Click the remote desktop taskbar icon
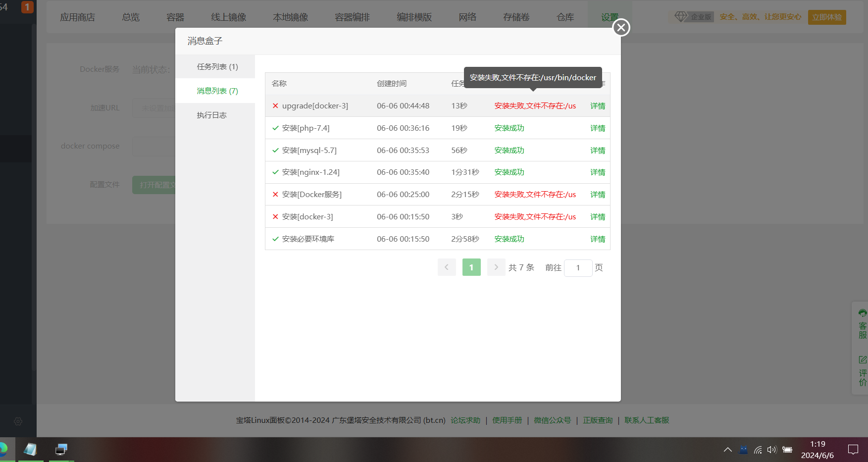This screenshot has width=868, height=462. point(61,449)
